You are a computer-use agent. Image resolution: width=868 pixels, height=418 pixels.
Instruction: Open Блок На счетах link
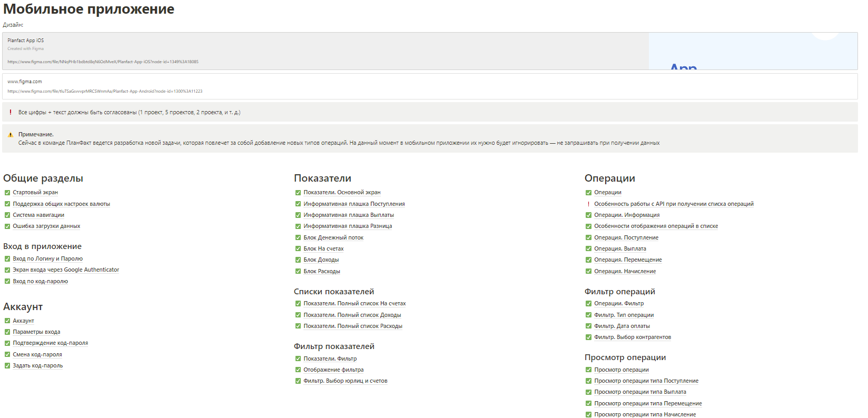click(323, 249)
